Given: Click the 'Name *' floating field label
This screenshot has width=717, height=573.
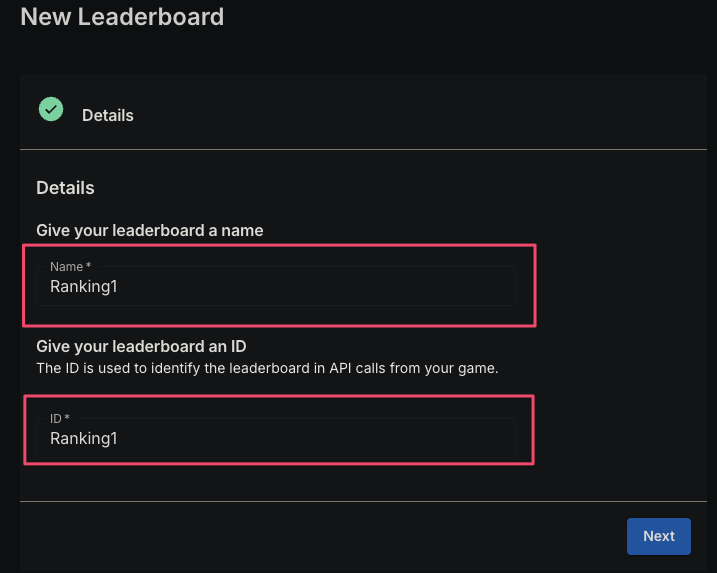Looking at the screenshot, I should pyautogui.click(x=70, y=267).
